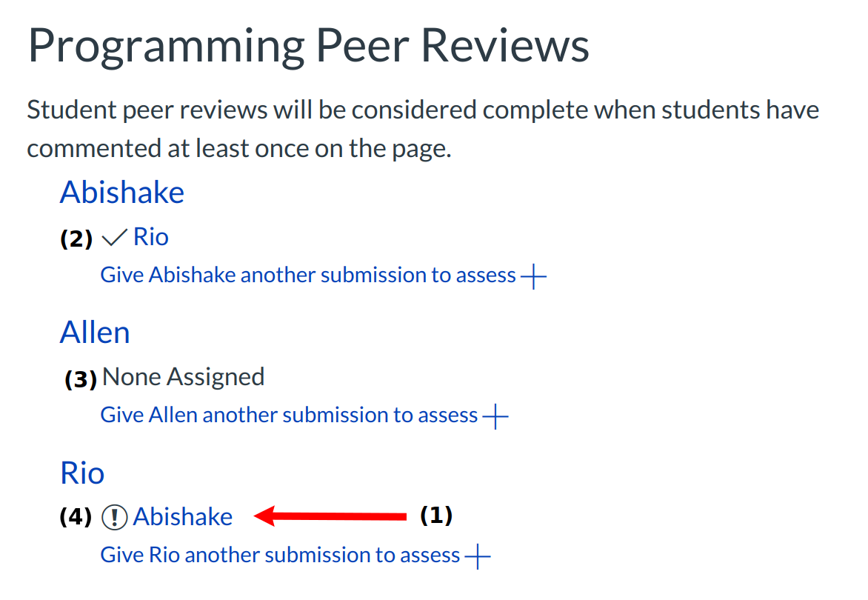Click the 'None Assigned' text under Allen
The width and height of the screenshot is (868, 600).
tap(183, 377)
